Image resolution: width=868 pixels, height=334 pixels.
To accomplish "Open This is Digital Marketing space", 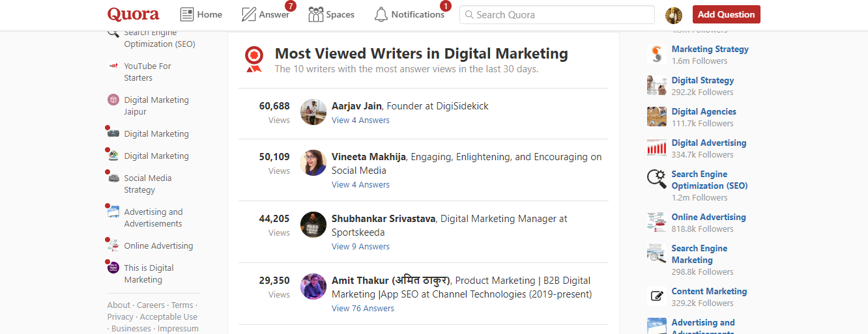I will tap(149, 273).
